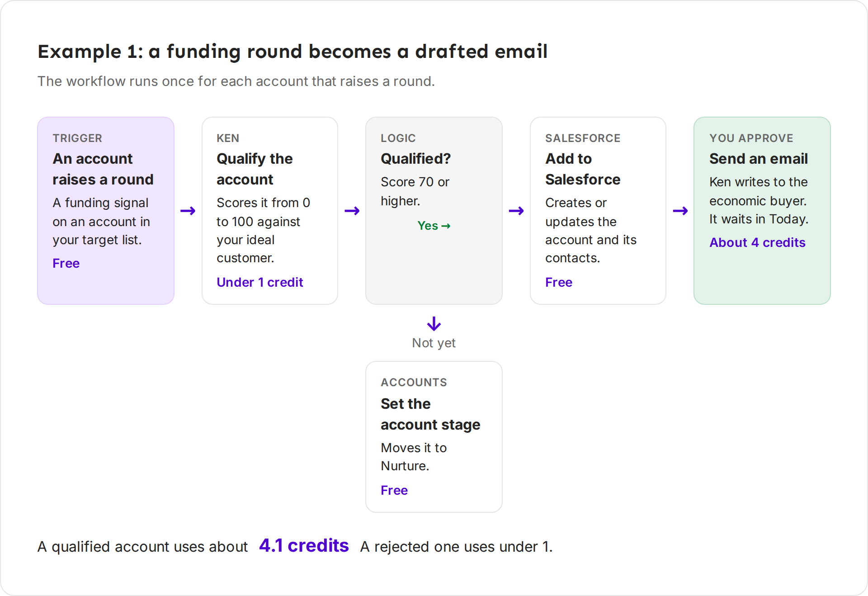Click 'Creates or updates the account' description
The width and height of the screenshot is (868, 596).
click(x=590, y=230)
